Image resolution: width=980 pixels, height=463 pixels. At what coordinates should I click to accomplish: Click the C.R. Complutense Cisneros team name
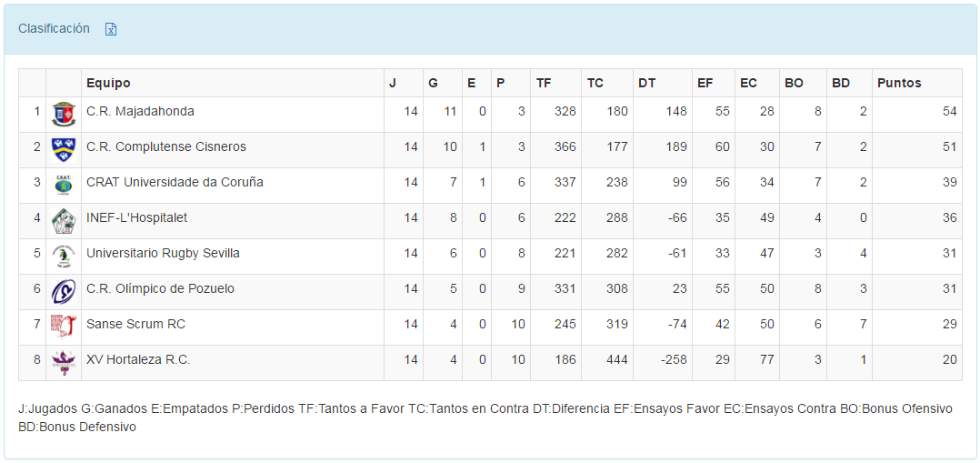coord(165,147)
